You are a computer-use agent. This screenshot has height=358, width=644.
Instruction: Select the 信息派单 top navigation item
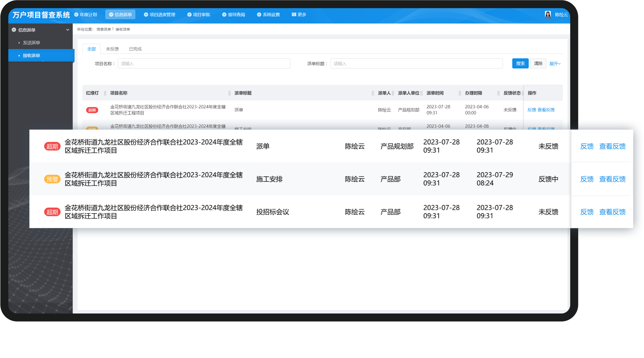pyautogui.click(x=120, y=15)
